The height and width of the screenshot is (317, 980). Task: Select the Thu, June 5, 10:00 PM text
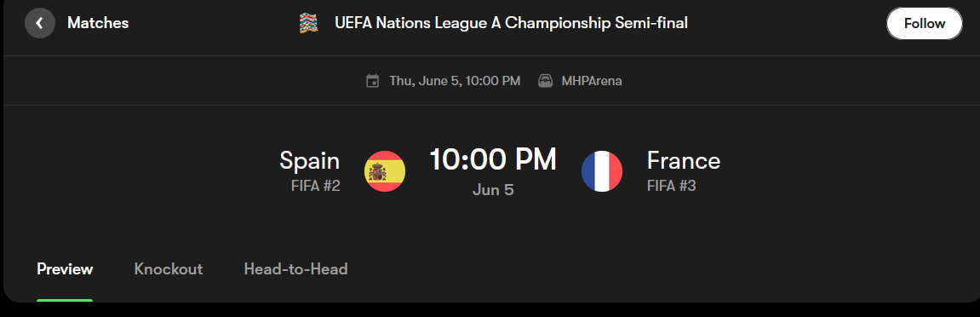455,81
